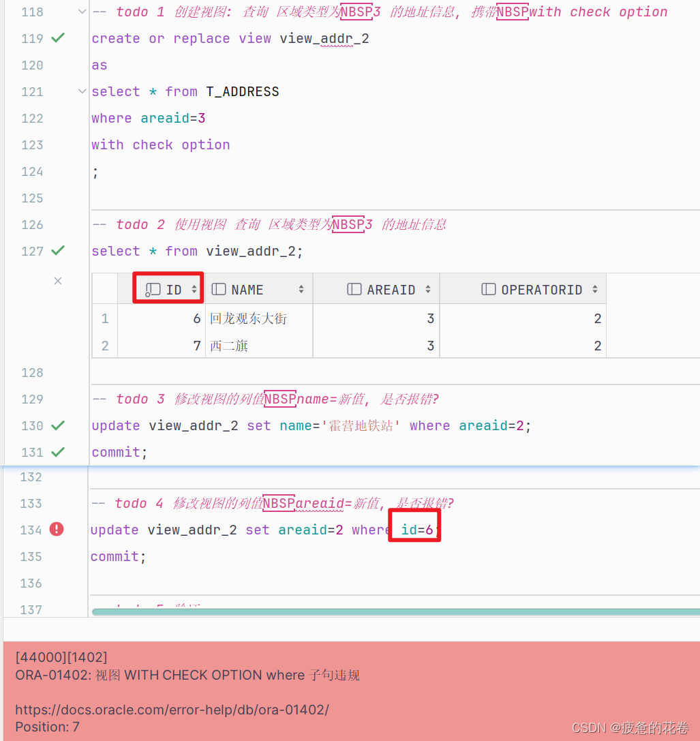The width and height of the screenshot is (700, 741).
Task: Select result row number 1
Action: click(x=105, y=318)
